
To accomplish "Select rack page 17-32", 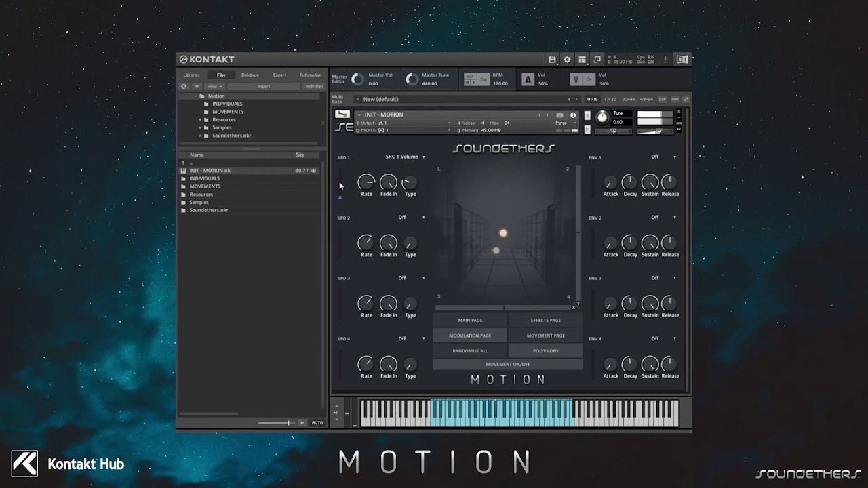I will [x=610, y=99].
